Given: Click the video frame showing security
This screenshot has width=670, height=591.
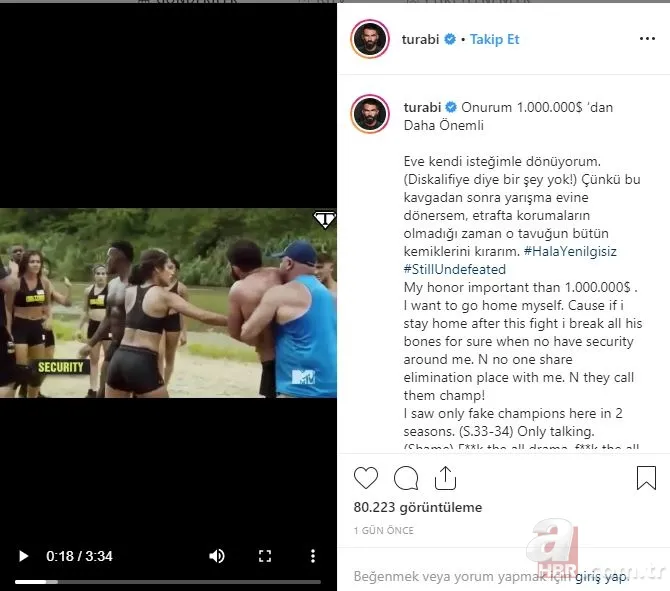Looking at the screenshot, I should [168, 303].
